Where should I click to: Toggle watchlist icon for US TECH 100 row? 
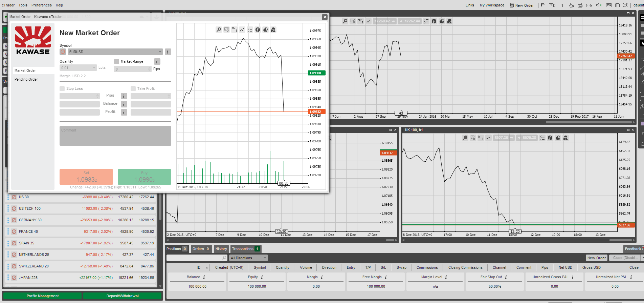click(x=14, y=208)
